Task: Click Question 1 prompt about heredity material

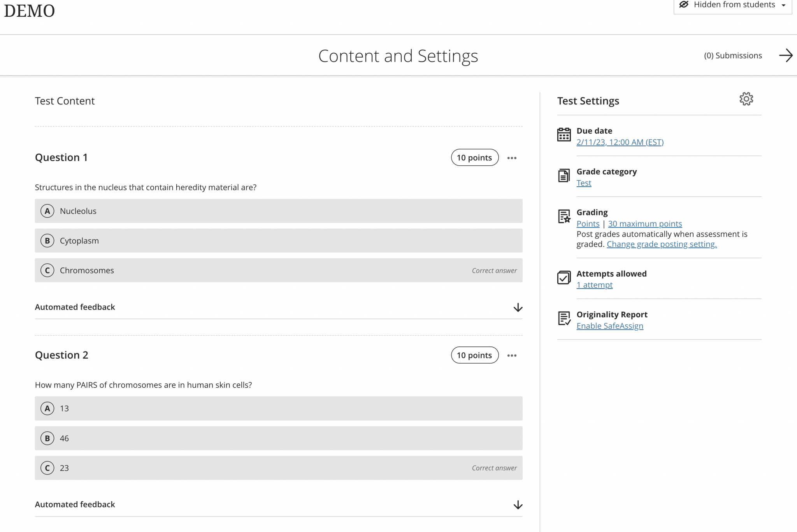Action: pyautogui.click(x=146, y=187)
